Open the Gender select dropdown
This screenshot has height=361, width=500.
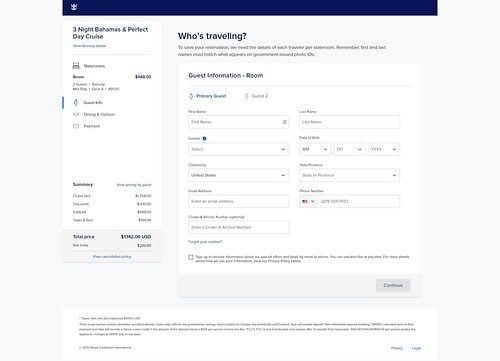(239, 149)
